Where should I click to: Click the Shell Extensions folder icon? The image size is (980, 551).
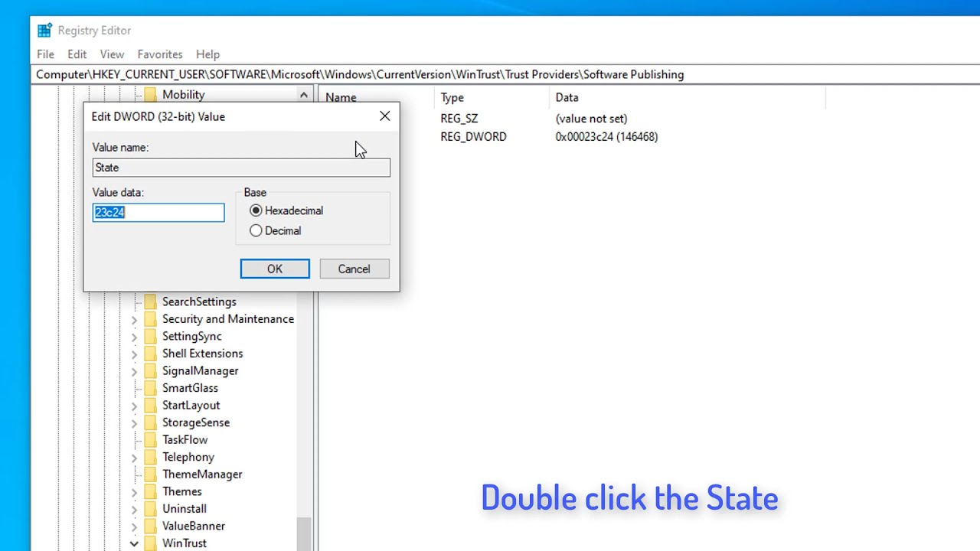point(150,354)
